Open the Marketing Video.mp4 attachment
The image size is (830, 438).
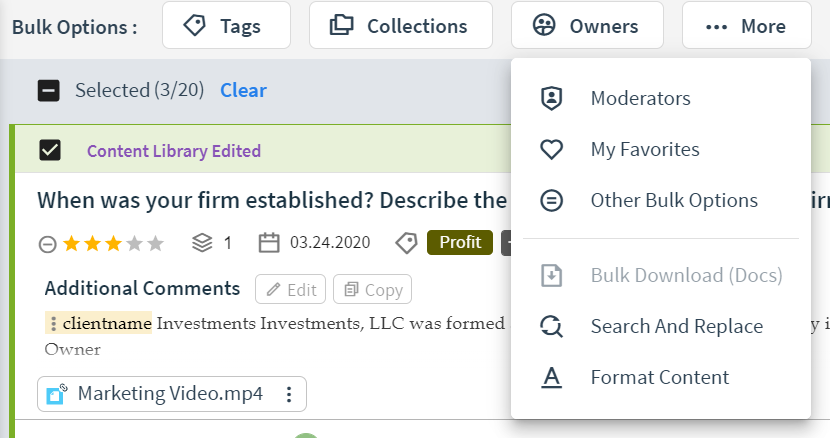(170, 394)
